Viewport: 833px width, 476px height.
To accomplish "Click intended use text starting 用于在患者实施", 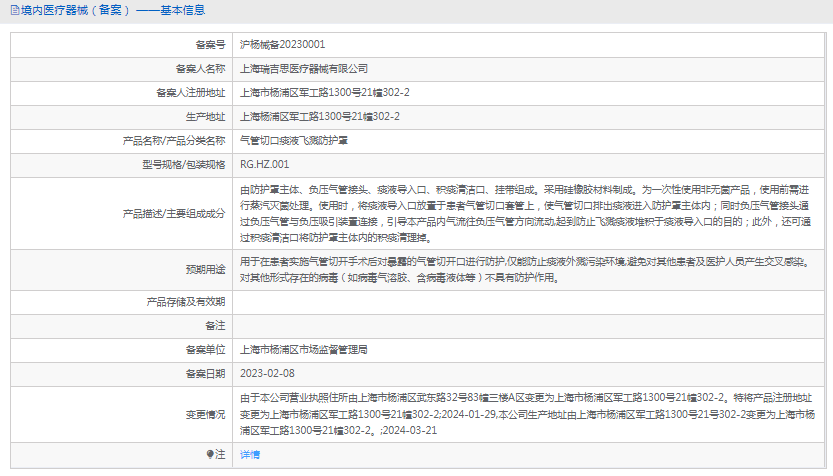I will 525,270.
